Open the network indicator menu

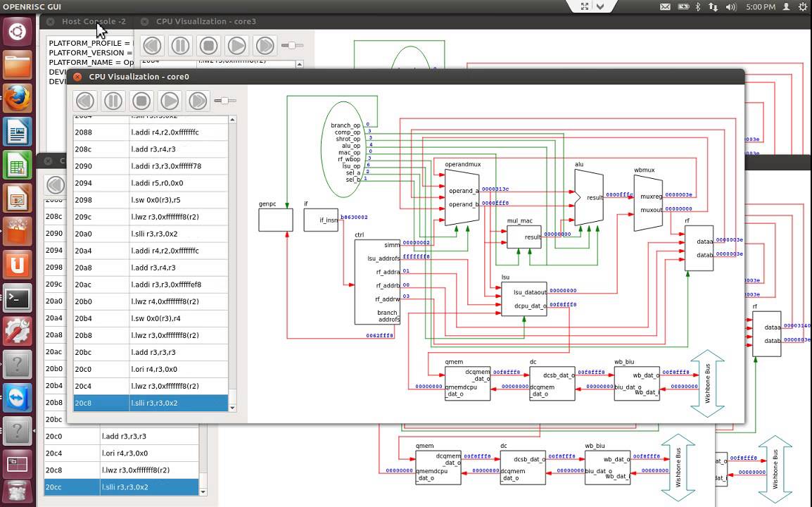713,7
